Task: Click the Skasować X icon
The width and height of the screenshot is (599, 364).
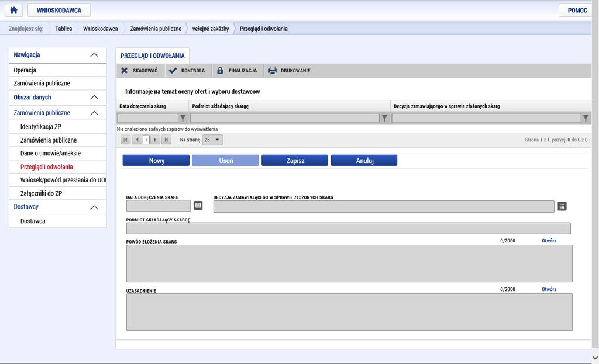Action: 124,71
